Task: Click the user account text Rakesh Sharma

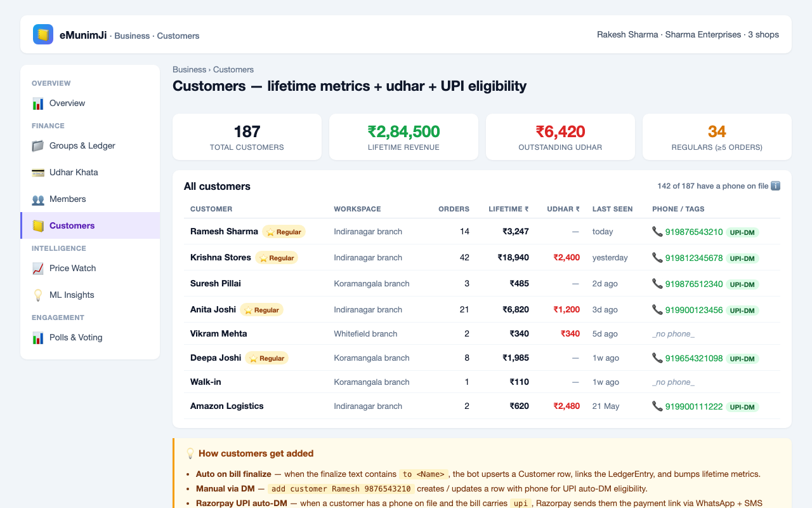Action: pyautogui.click(x=627, y=34)
